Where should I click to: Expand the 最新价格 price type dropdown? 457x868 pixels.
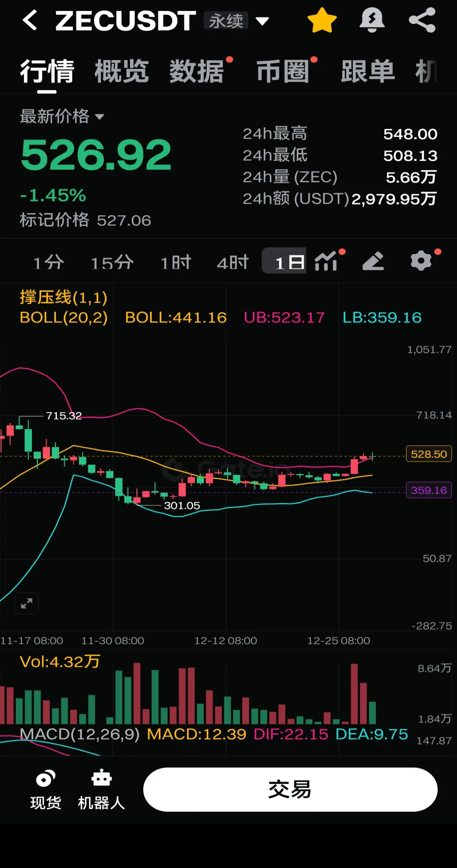62,116
